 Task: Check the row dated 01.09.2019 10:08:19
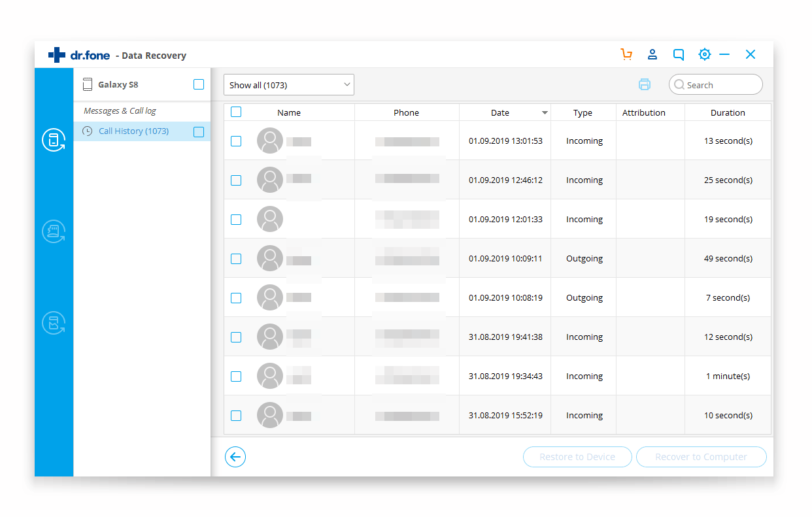coord(236,298)
